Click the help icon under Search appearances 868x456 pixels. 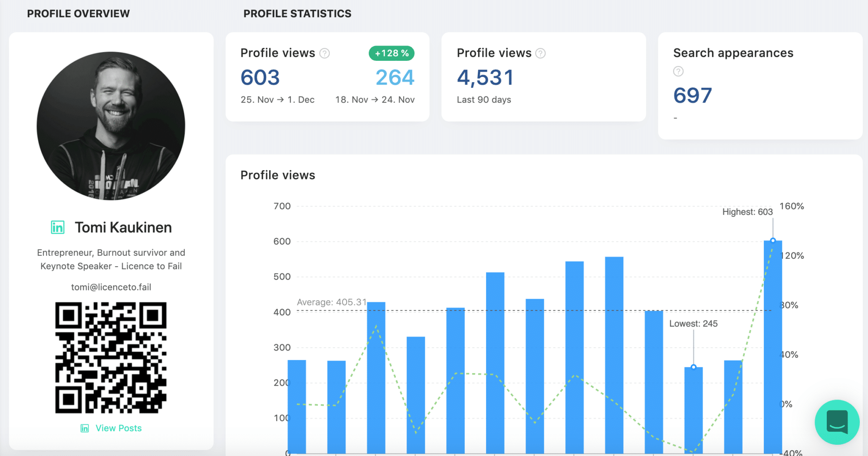(x=678, y=71)
